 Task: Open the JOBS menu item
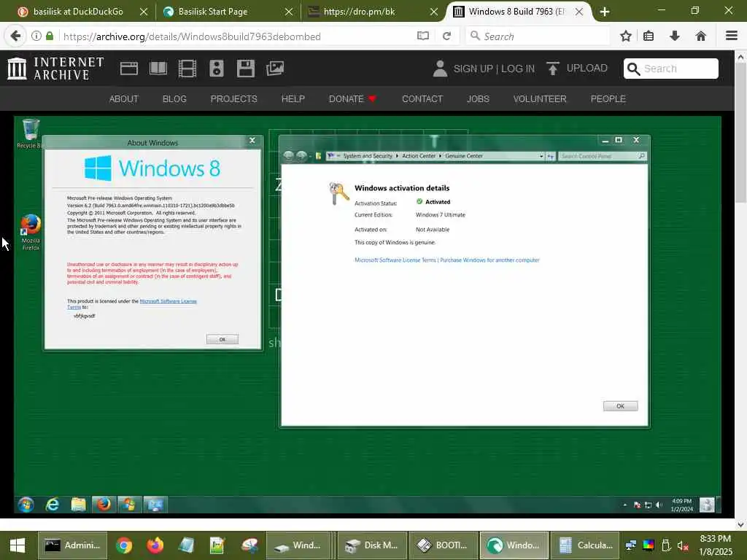click(478, 99)
